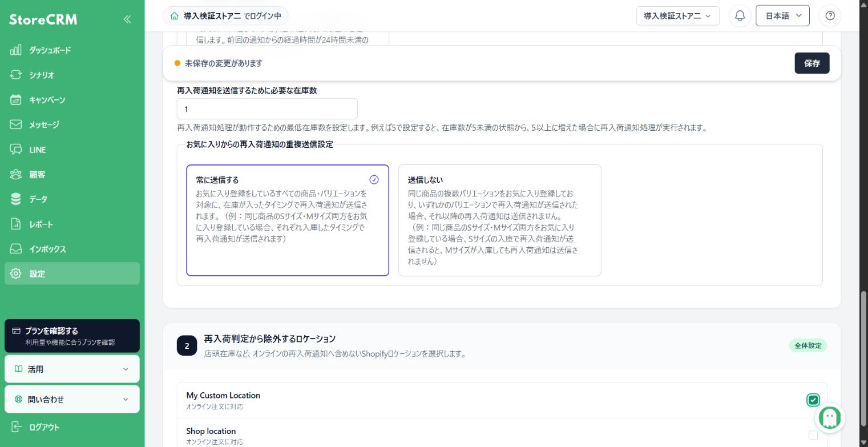
Task: Click the インボックス tray icon
Action: click(16, 249)
